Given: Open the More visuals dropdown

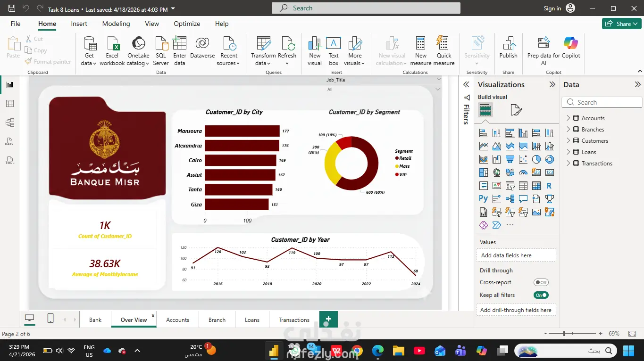Looking at the screenshot, I should click(x=355, y=51).
